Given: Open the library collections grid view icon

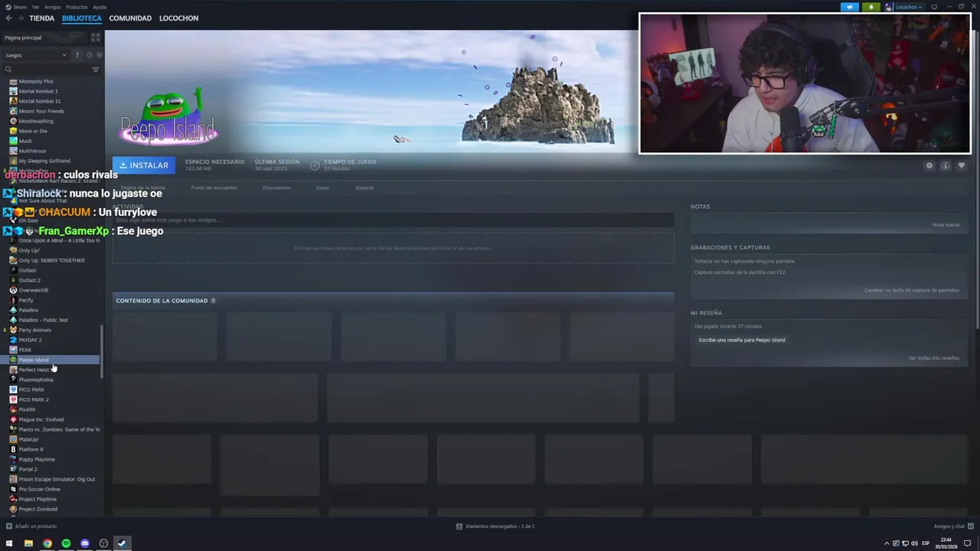Looking at the screenshot, I should point(96,37).
